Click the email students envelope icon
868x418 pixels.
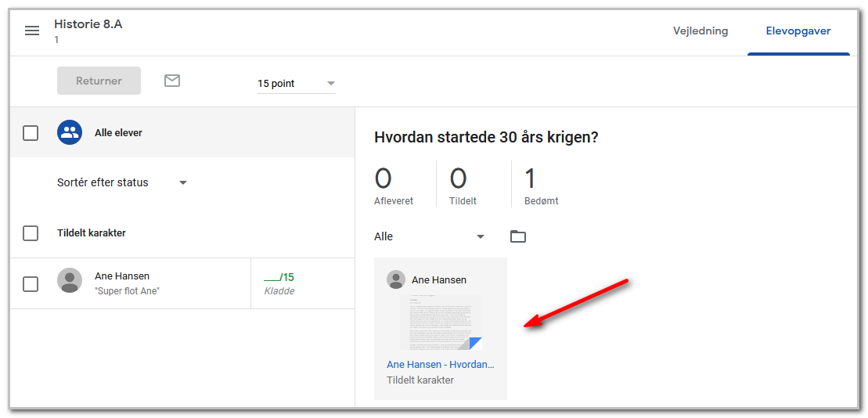click(172, 81)
